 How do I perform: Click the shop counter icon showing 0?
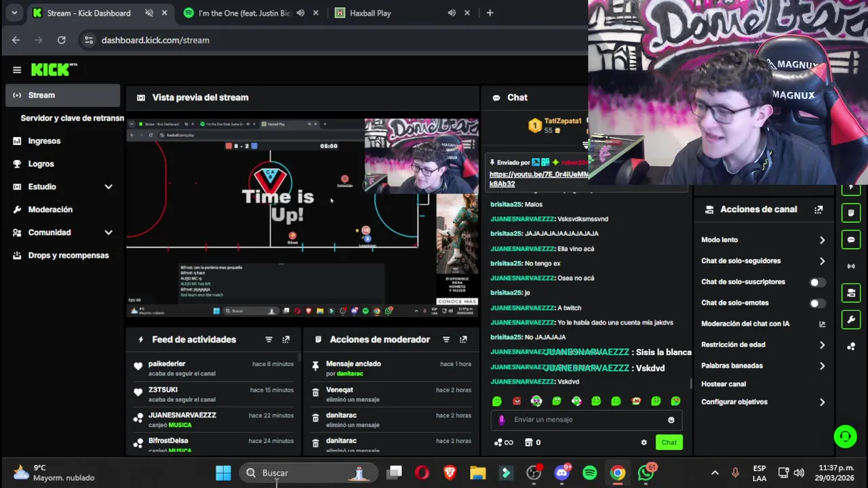(533, 443)
